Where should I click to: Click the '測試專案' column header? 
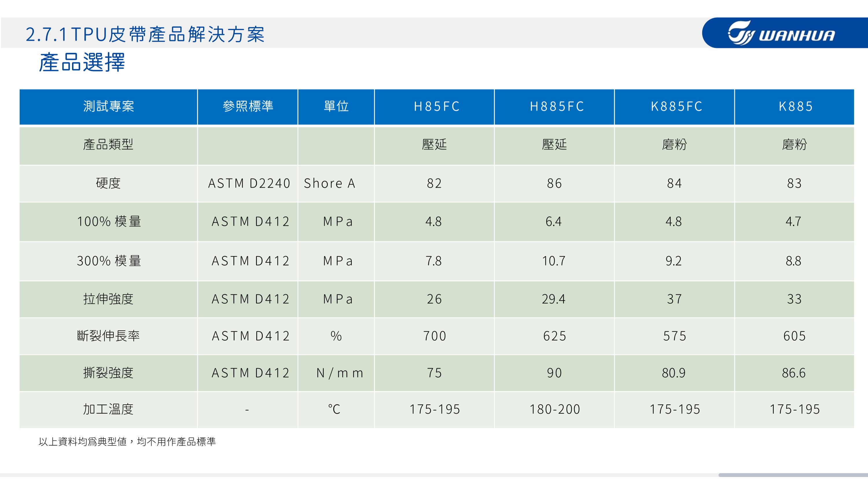click(x=108, y=106)
